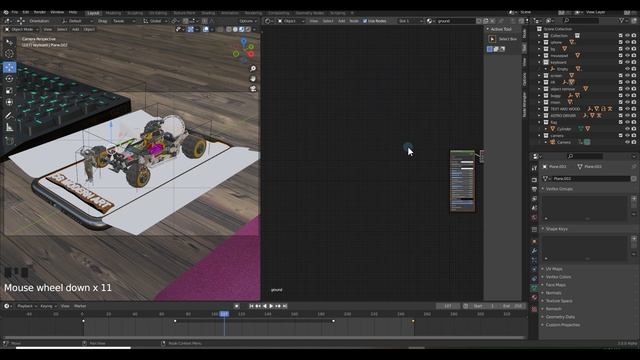Screen dimensions: 640x360
Task: Disable the ASTRO DRIVER collection render camera
Action: 634,116
